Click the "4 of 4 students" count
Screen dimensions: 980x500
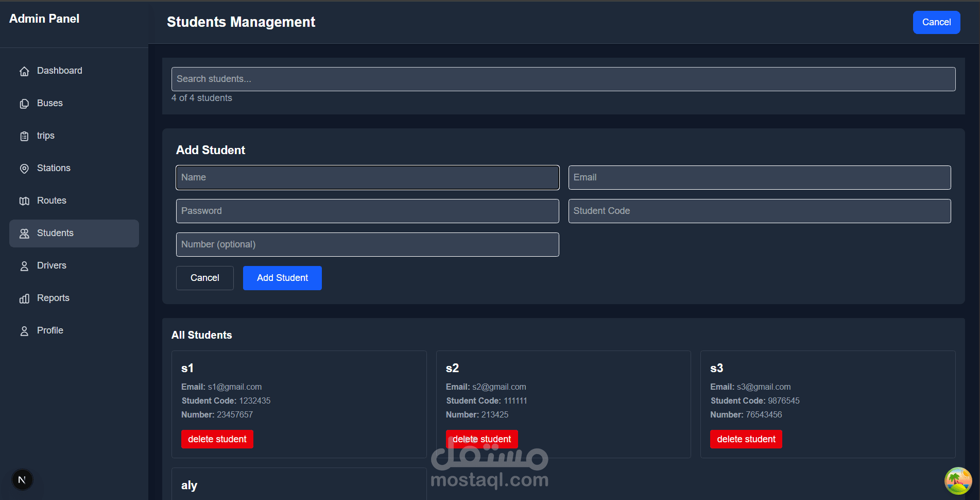(x=202, y=98)
